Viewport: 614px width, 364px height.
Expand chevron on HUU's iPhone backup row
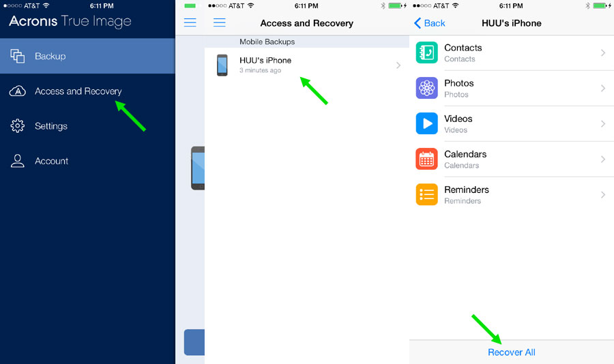point(398,65)
